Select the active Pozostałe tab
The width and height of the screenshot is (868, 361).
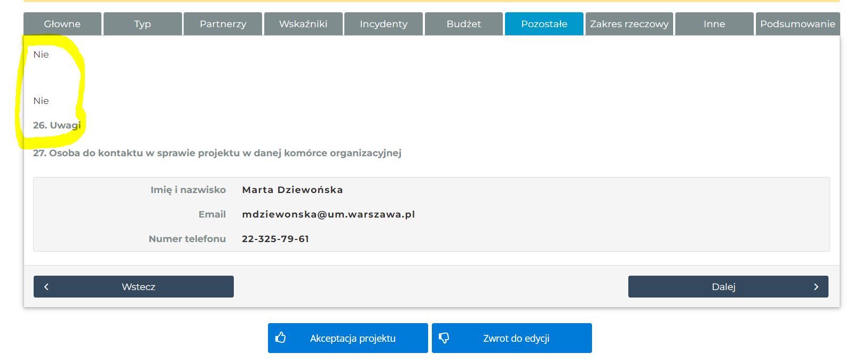coord(544,24)
